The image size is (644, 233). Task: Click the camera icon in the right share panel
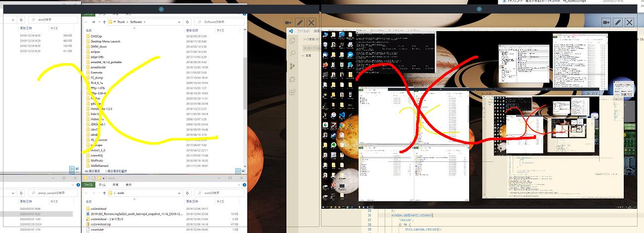[607, 22]
